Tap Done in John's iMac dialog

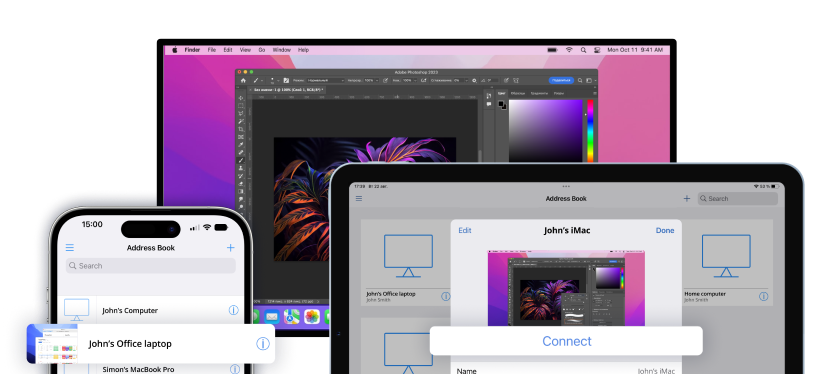click(665, 230)
